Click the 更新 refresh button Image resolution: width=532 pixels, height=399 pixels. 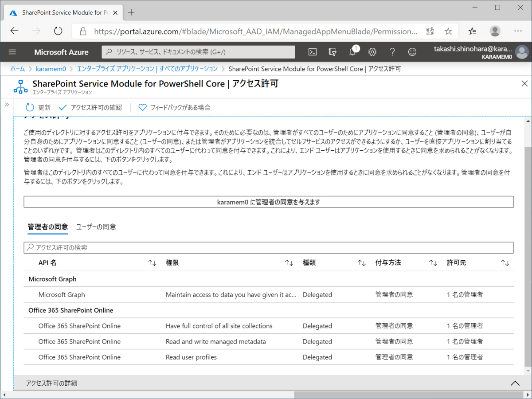pos(38,107)
